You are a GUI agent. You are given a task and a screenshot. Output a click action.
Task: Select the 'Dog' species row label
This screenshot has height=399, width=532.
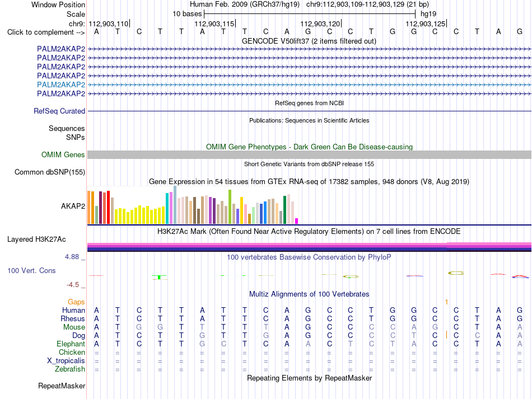point(79,336)
